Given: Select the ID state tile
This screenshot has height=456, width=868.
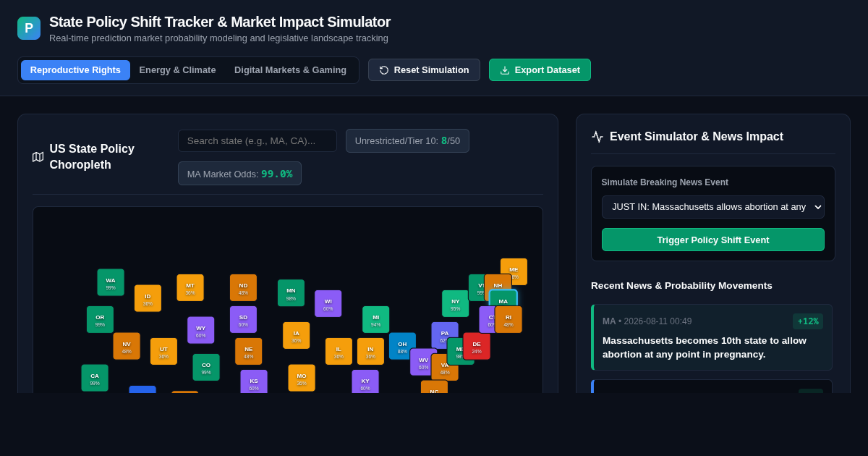Looking at the screenshot, I should [x=148, y=298].
